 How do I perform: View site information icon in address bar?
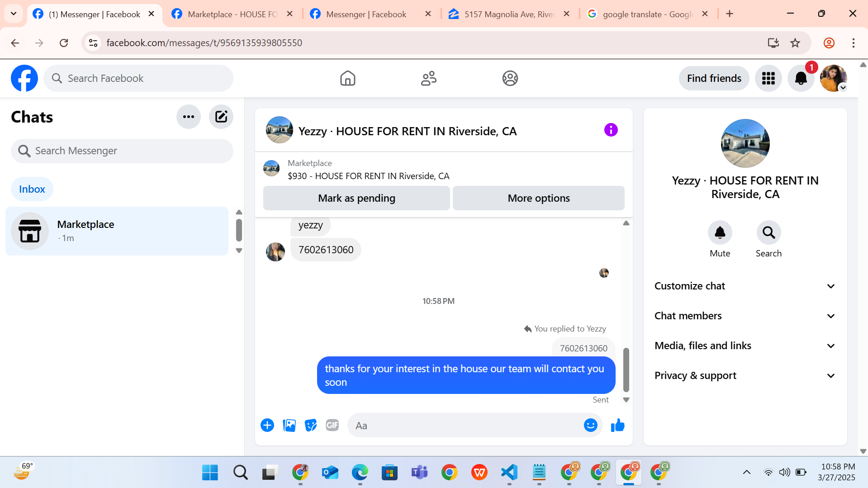click(93, 43)
